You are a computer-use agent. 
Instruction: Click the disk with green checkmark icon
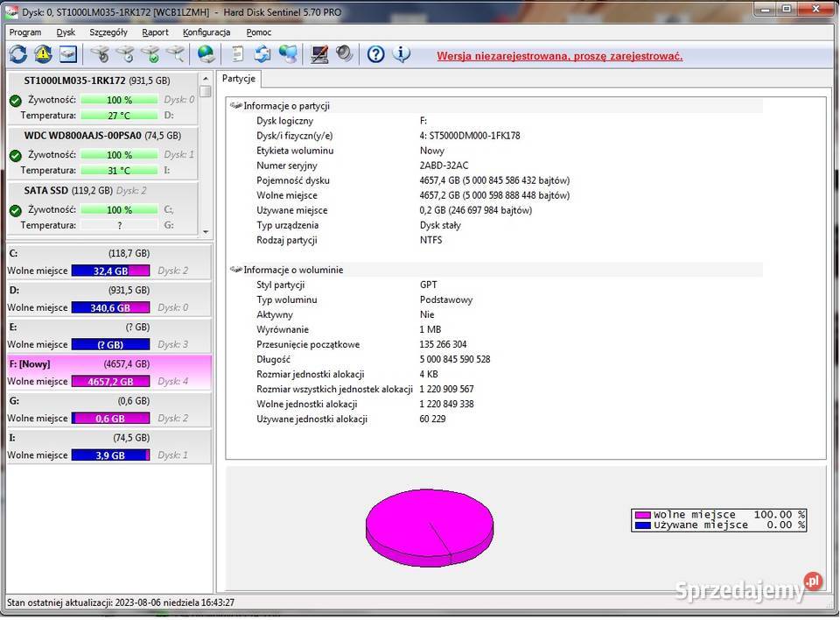pyautogui.click(x=150, y=54)
